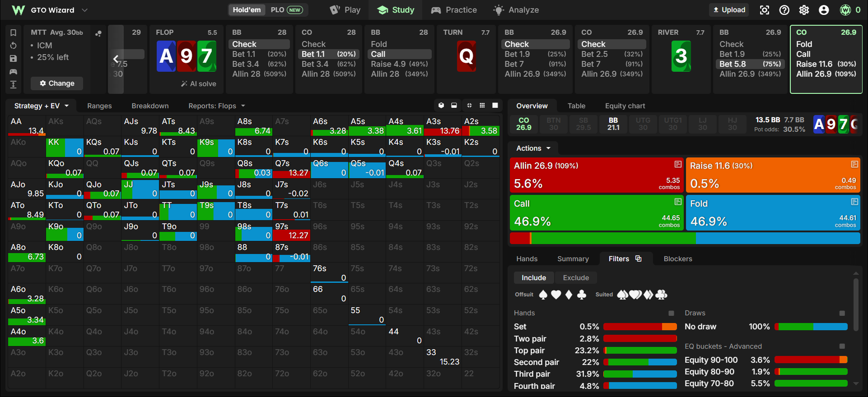Image resolution: width=868 pixels, height=397 pixels.
Task: Open the Reports: Flops dropdown
Action: [x=217, y=106]
